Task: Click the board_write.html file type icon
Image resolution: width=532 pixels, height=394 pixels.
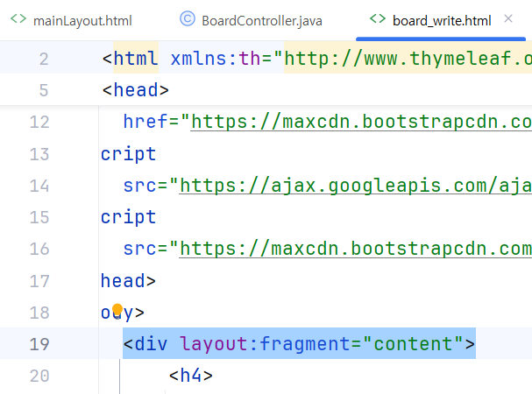Action: tap(378, 18)
